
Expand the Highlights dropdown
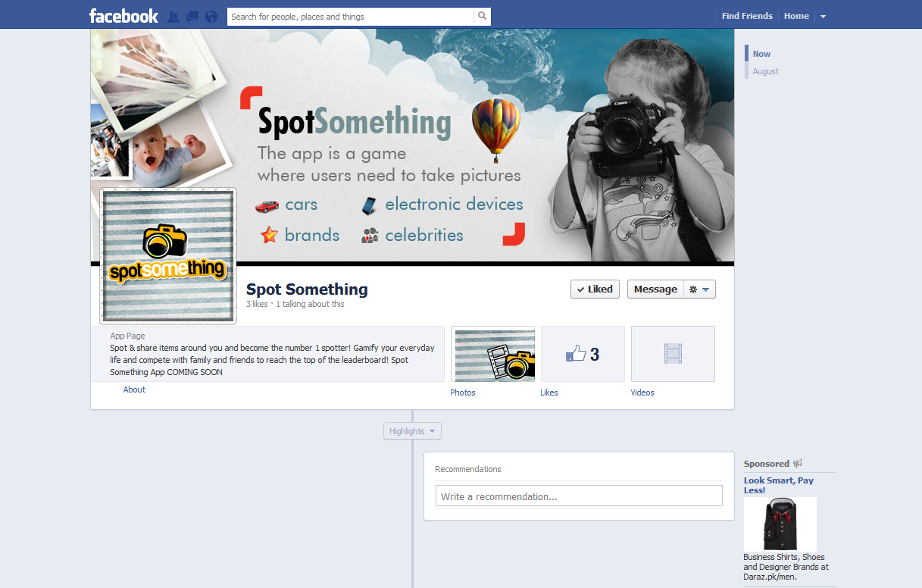pos(412,430)
